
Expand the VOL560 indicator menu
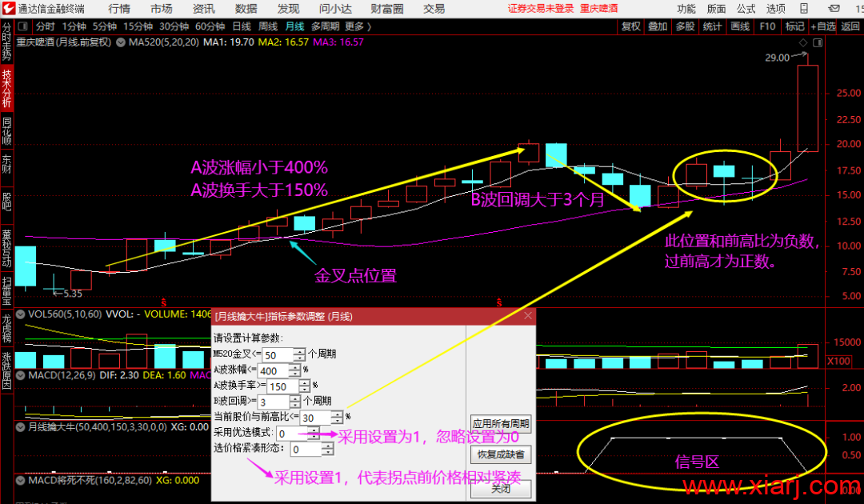pos(20,314)
